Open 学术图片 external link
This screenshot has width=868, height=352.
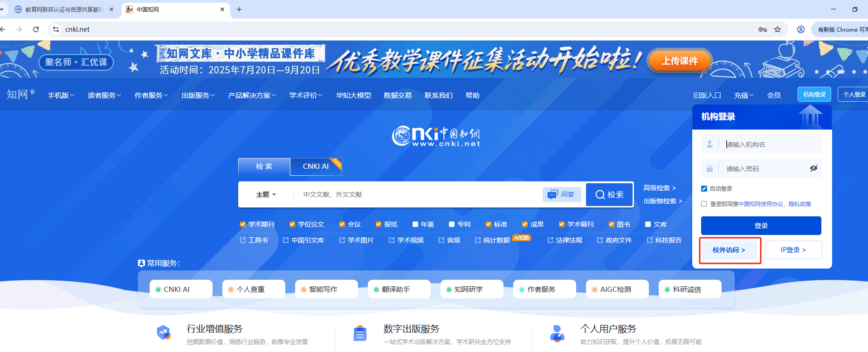[x=356, y=240]
